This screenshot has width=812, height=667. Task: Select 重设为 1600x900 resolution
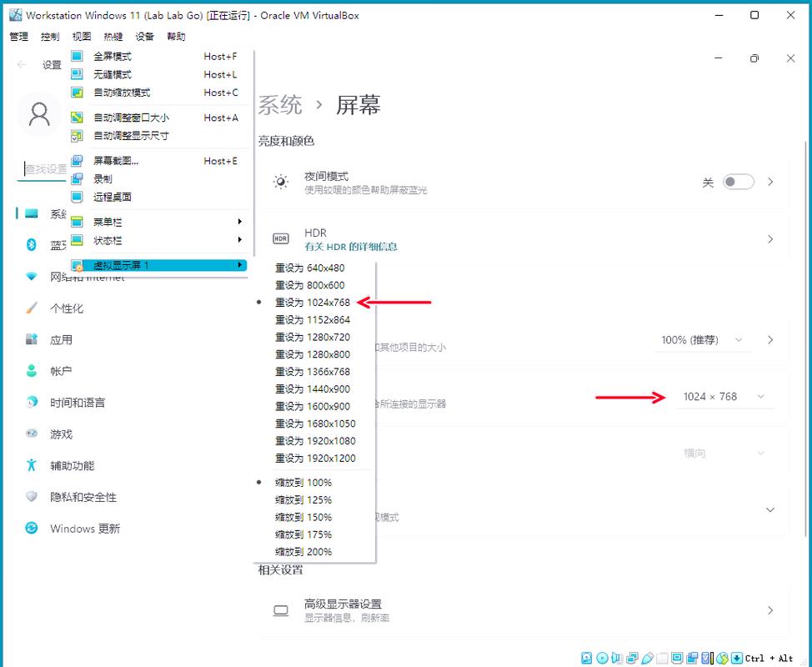(313, 407)
